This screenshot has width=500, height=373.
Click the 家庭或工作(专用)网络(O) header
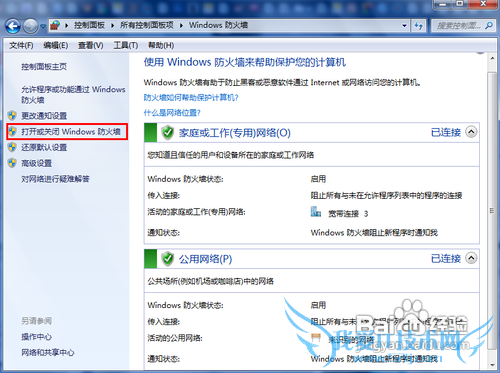(x=235, y=133)
